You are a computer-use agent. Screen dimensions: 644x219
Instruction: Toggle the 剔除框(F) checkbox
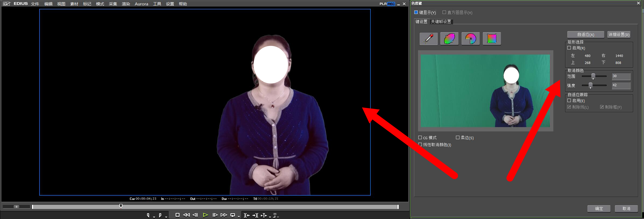pyautogui.click(x=602, y=107)
